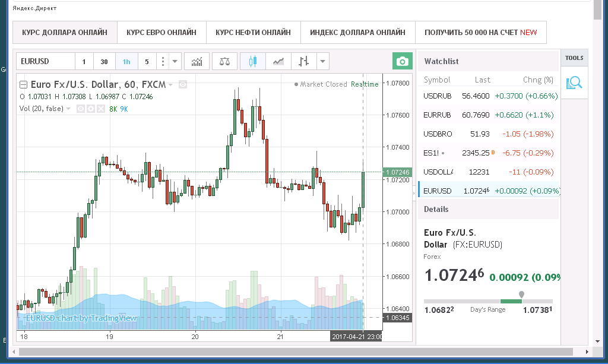This screenshot has height=364, width=608.
Task: Click the Details panel header
Action: point(488,210)
